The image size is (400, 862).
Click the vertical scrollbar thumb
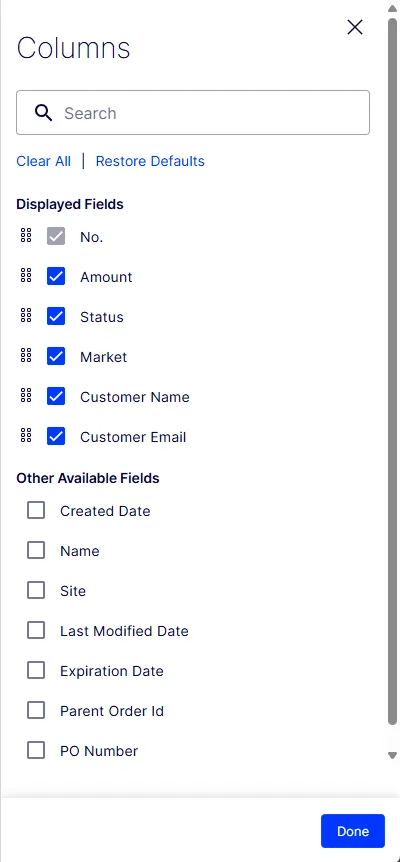pos(392,372)
